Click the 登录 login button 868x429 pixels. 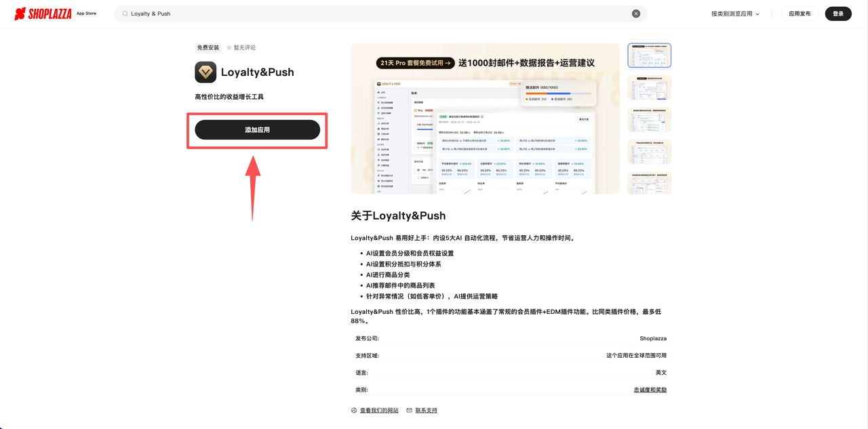838,14
